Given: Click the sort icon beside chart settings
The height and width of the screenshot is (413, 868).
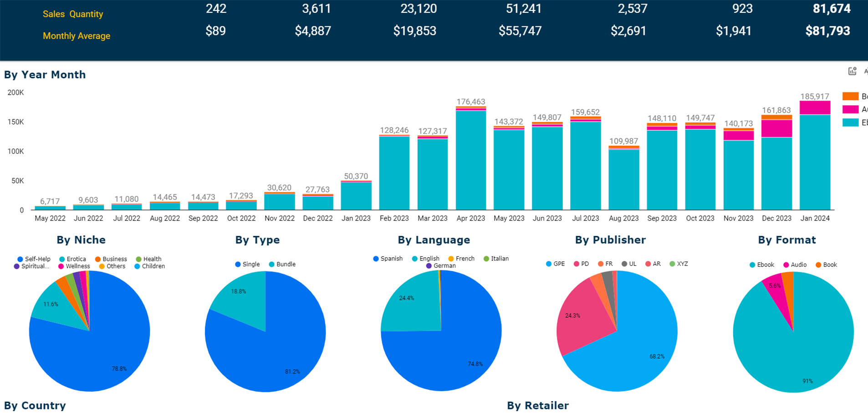Looking at the screenshot, I should (865, 71).
